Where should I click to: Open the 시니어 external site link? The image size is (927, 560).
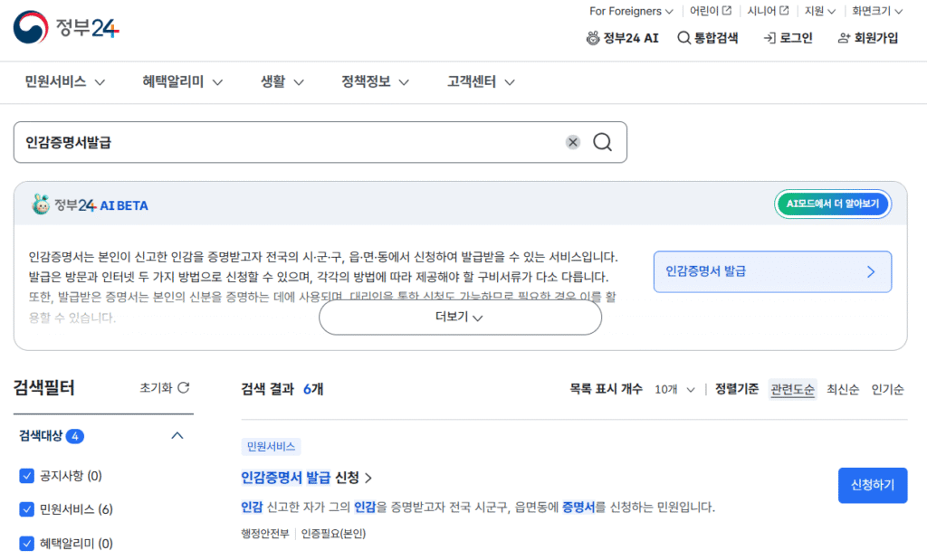pyautogui.click(x=768, y=11)
